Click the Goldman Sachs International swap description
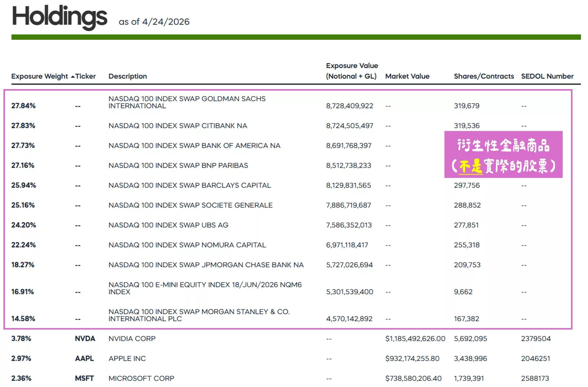 click(187, 102)
